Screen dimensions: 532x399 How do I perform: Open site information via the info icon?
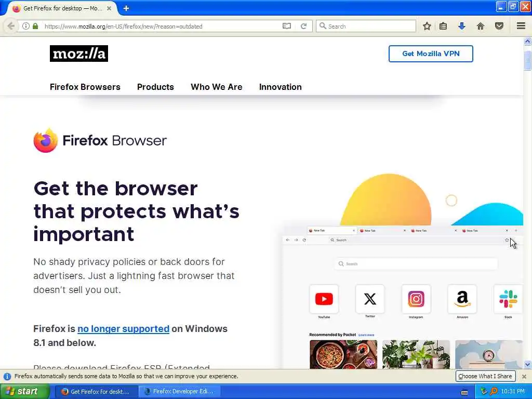point(26,26)
